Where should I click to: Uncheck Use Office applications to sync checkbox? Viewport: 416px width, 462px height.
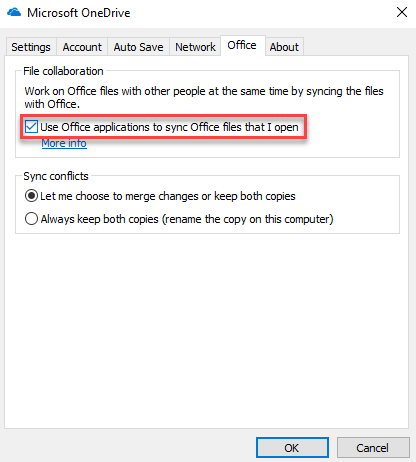(x=31, y=127)
